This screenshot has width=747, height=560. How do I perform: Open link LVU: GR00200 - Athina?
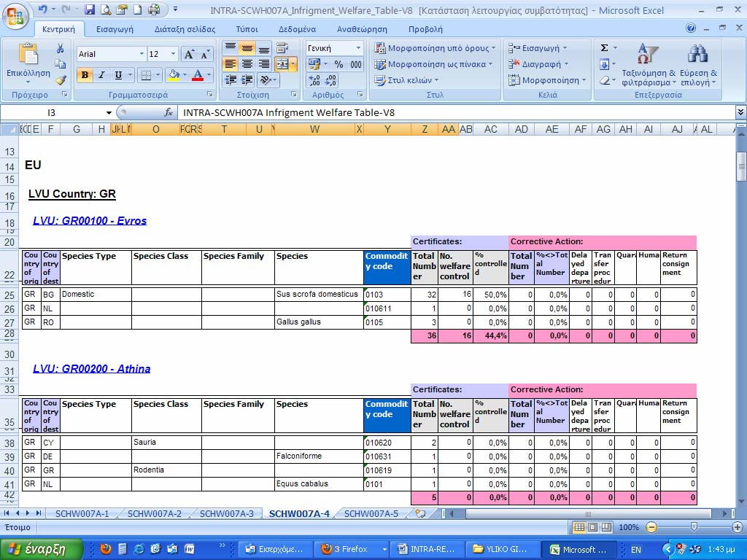click(91, 368)
